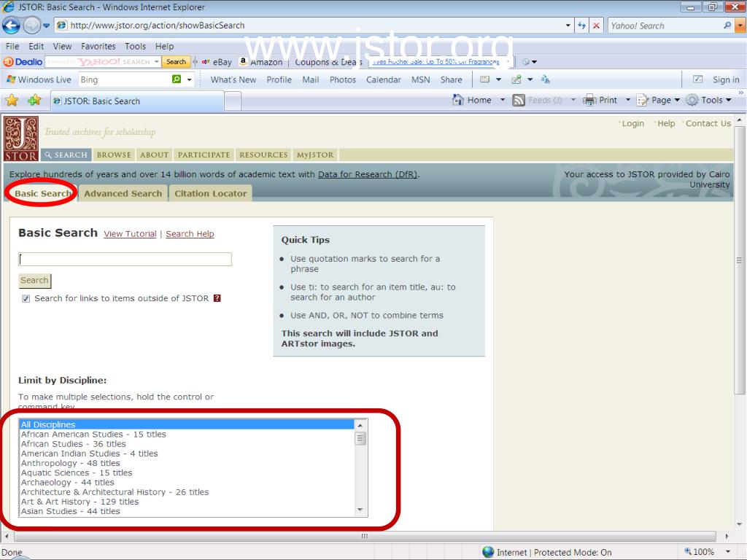Click the Dealio settings gear icon

point(526,62)
